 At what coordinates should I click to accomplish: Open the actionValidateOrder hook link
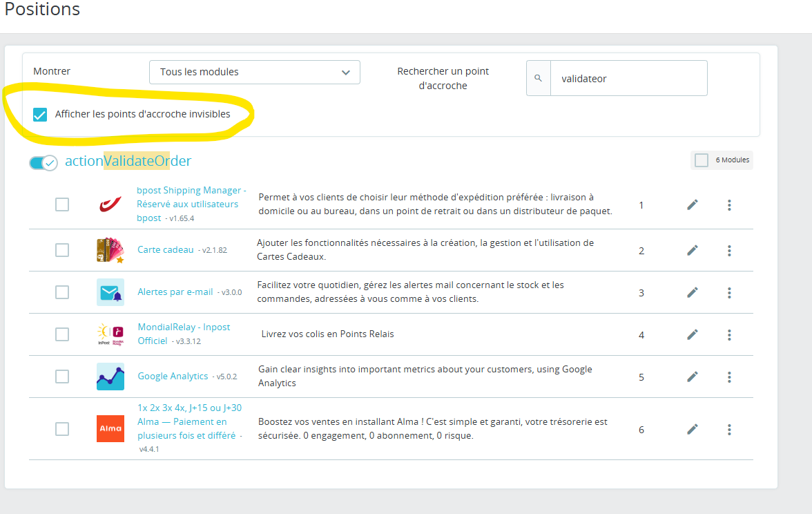[128, 161]
